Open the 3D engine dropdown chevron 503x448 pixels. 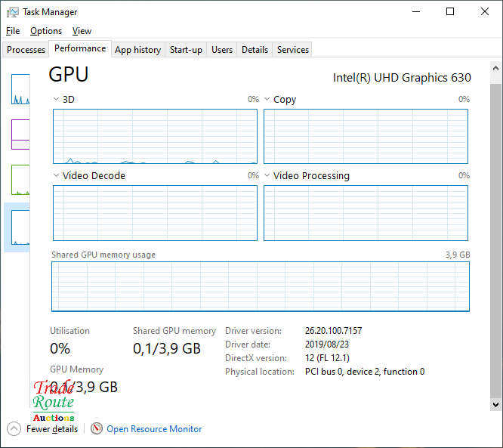click(56, 100)
